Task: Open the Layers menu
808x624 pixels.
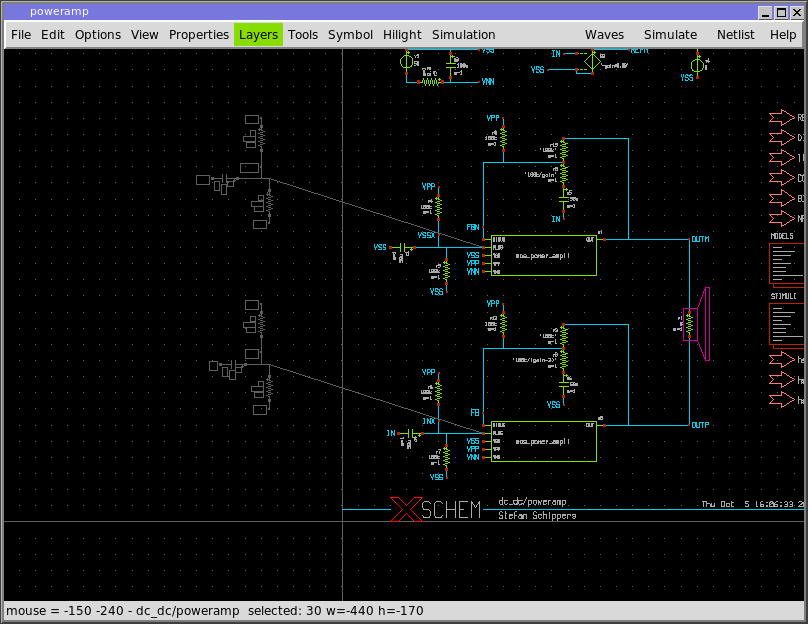Action: (258, 35)
